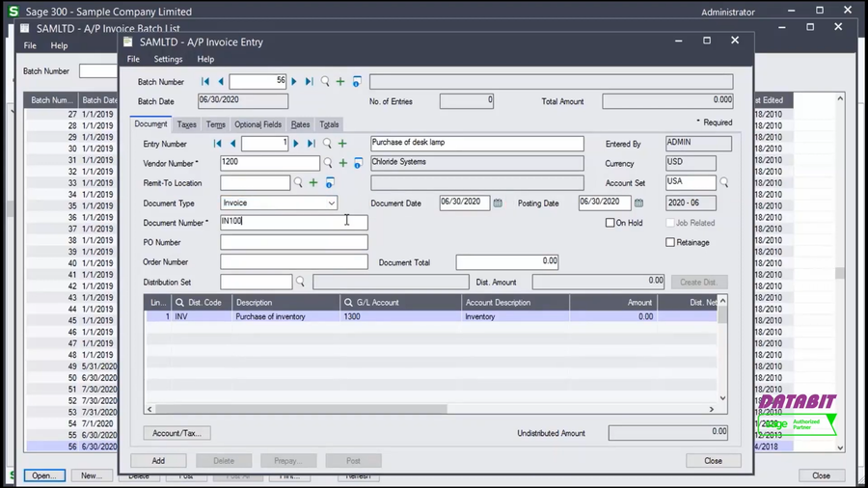Go to previous batch number
The height and width of the screenshot is (488, 868).
click(220, 82)
